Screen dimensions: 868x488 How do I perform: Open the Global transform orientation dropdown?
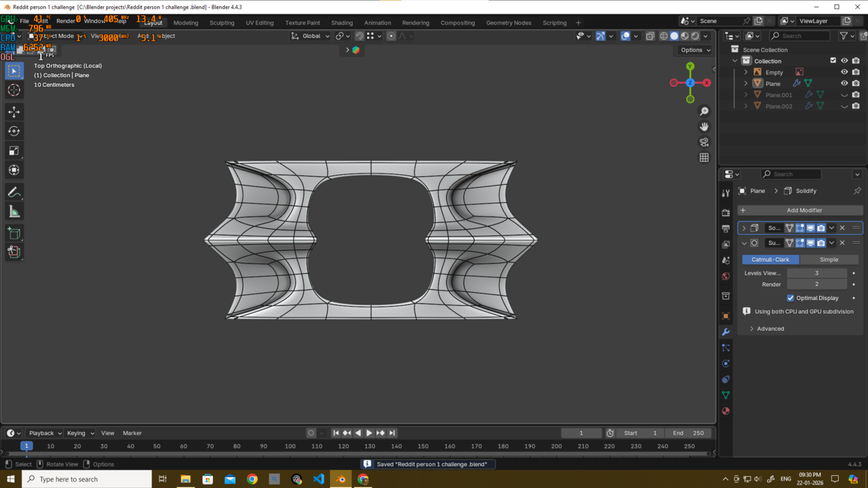[x=311, y=36]
